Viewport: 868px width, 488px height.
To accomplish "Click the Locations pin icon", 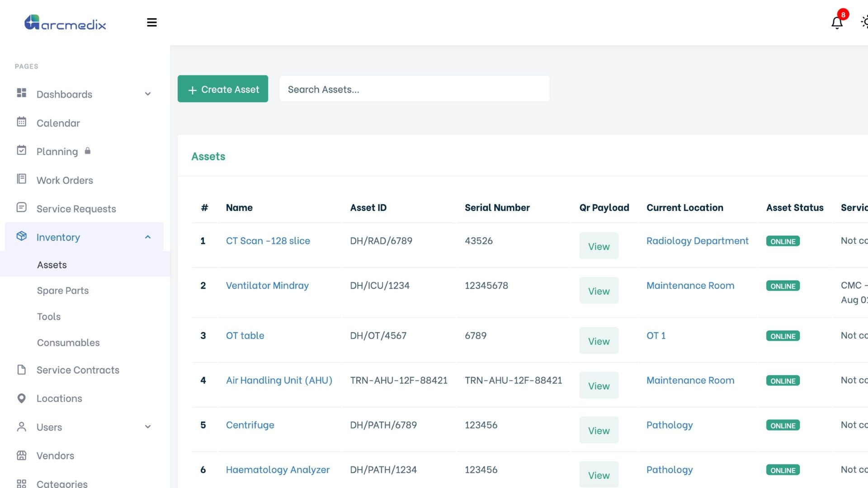I will tap(21, 398).
